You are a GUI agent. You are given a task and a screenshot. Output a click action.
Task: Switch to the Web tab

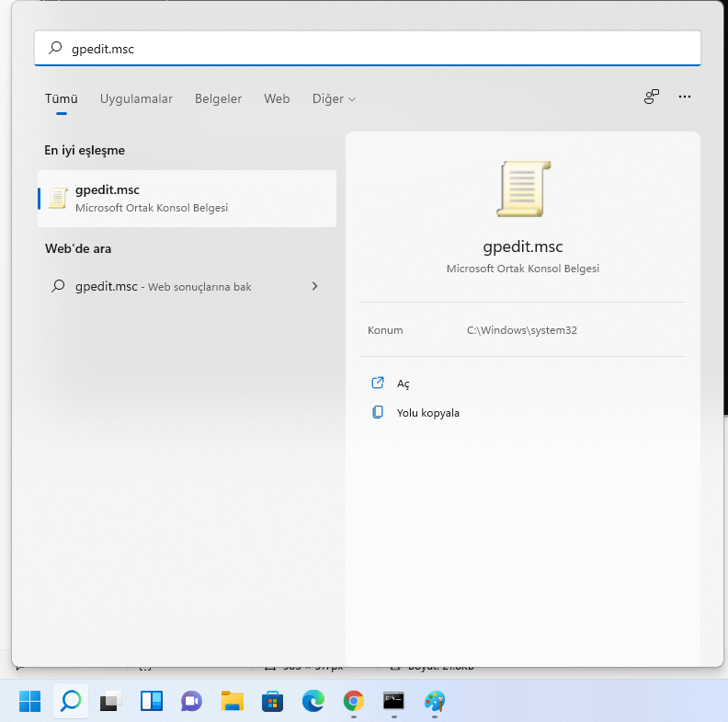point(277,99)
